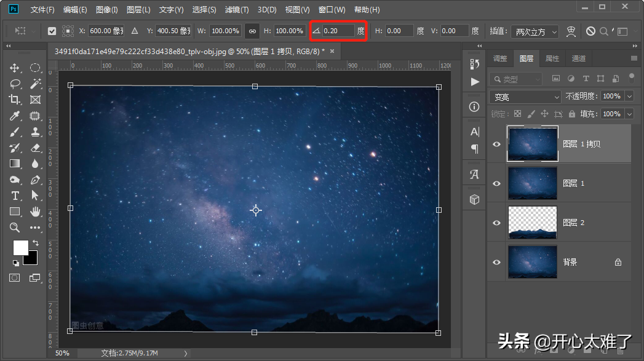Toggle the maintain aspect ratio link
The height and width of the screenshot is (361, 644).
[x=252, y=31]
